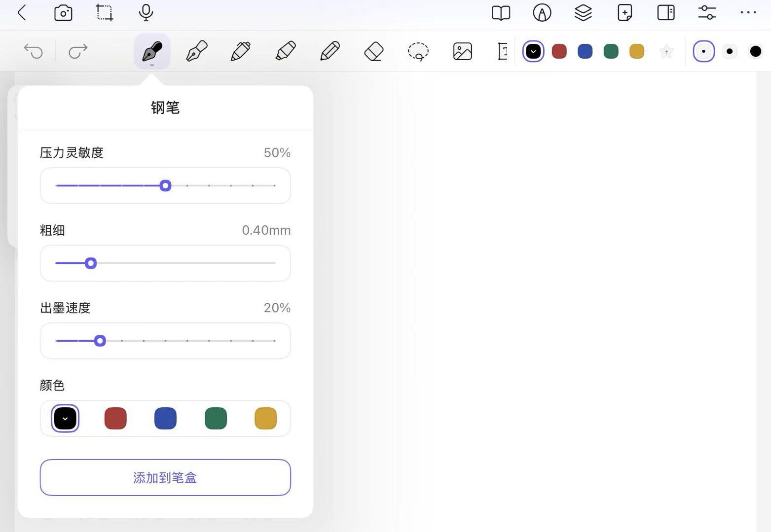This screenshot has height=532, width=771.
Task: Tap the back arrow to exit the note
Action: pos(22,13)
